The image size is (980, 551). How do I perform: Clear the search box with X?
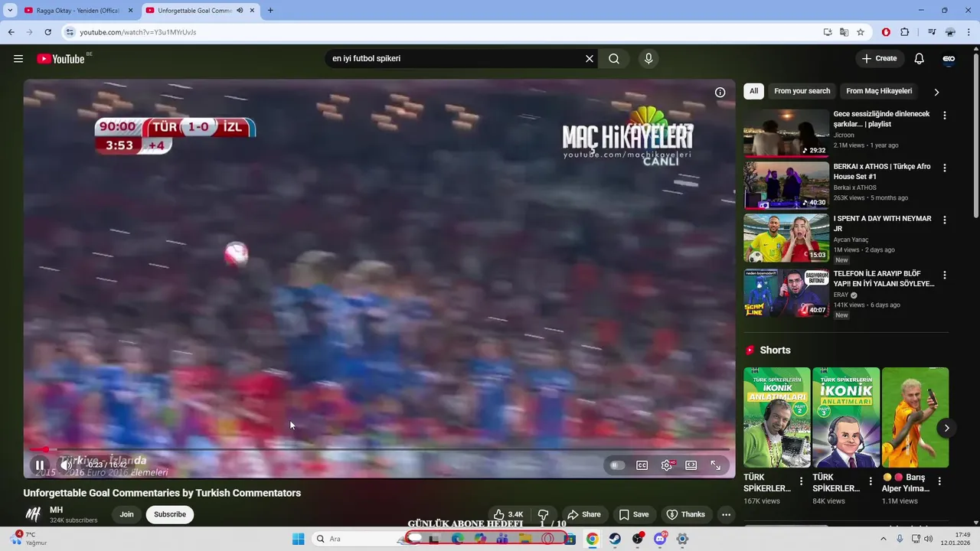tap(590, 59)
